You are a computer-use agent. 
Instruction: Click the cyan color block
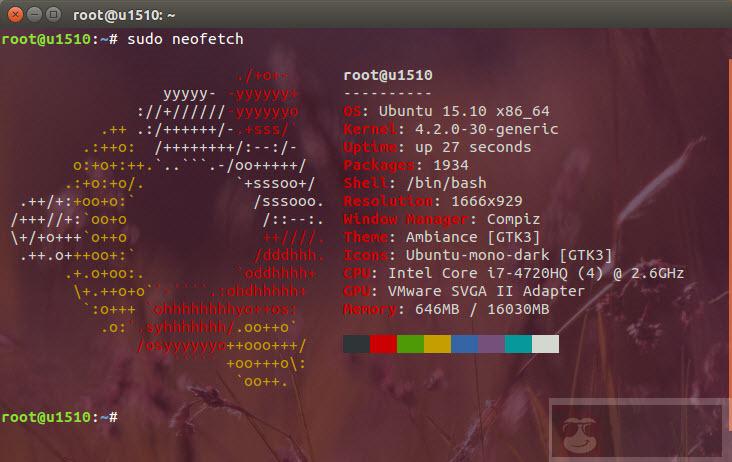coord(519,344)
